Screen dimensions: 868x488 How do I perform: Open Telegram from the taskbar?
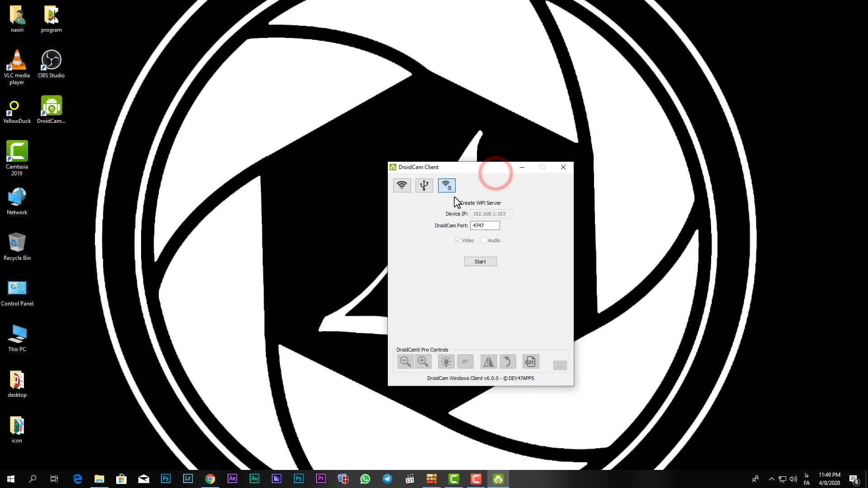(x=387, y=479)
